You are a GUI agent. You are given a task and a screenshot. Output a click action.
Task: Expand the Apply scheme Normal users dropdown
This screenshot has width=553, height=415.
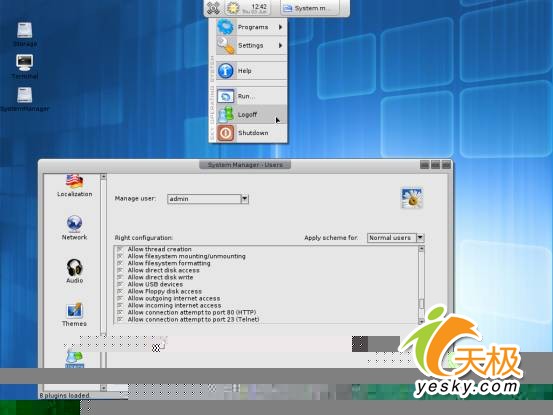click(x=420, y=238)
